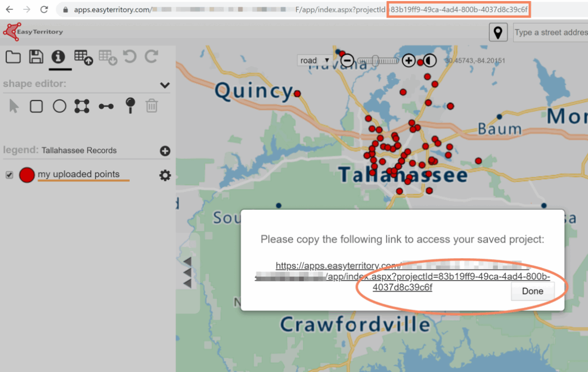This screenshot has height=372, width=588.
Task: Choose the polygon drawing tool
Action: click(x=82, y=106)
